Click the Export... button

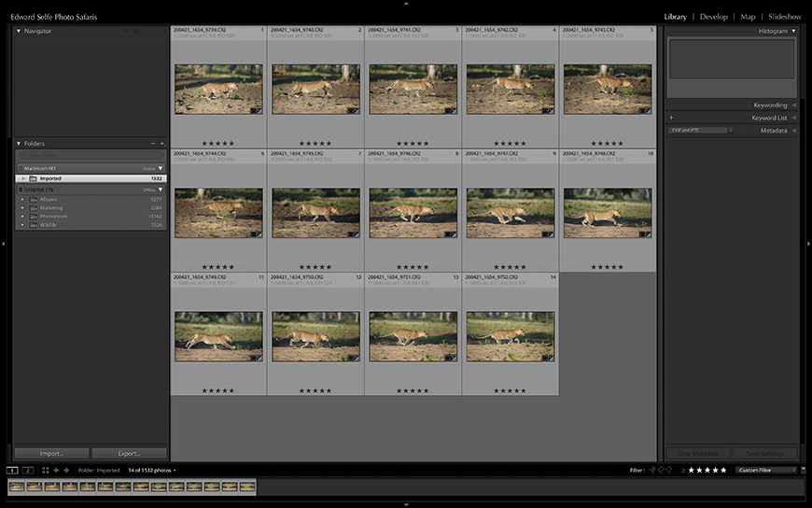point(129,454)
